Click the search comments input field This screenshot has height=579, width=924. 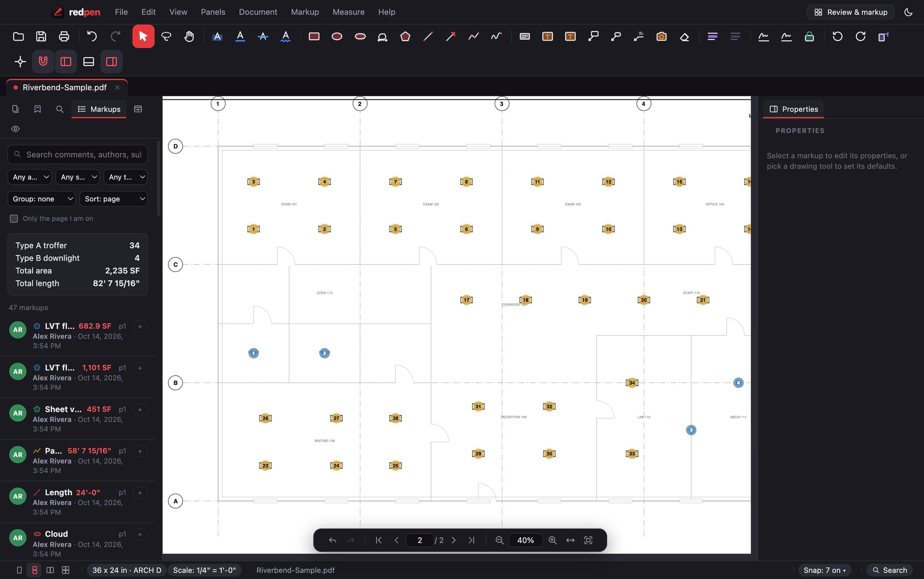[x=78, y=154]
